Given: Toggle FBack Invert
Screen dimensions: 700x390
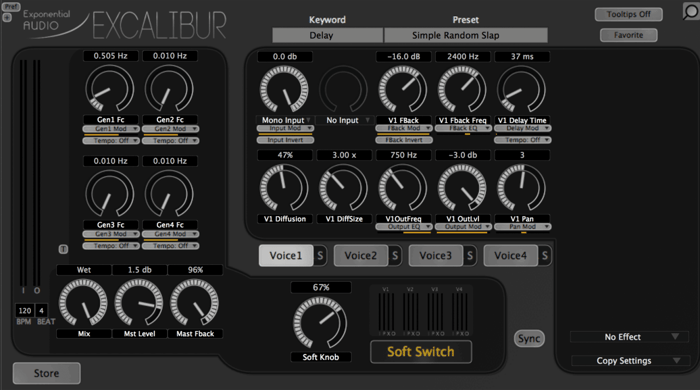Looking at the screenshot, I should pos(404,140).
